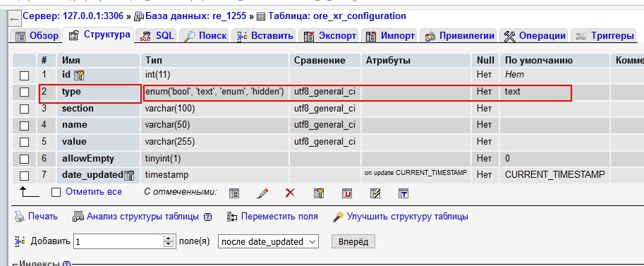The width and height of the screenshot is (644, 266).
Task: Click the section column name
Action: pyautogui.click(x=78, y=109)
